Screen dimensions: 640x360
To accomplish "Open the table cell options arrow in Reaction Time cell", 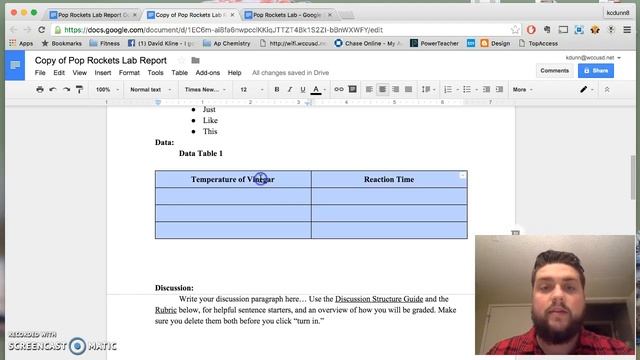I will coord(462,176).
